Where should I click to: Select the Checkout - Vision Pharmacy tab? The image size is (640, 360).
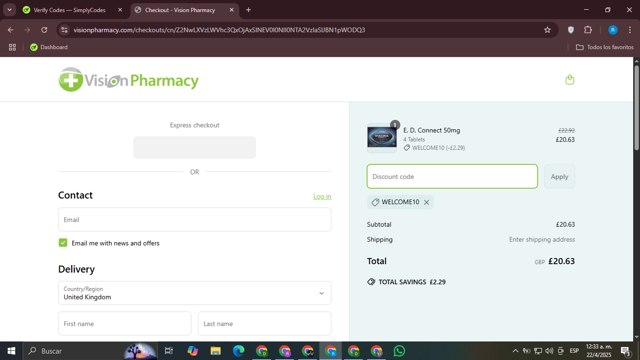point(180,10)
